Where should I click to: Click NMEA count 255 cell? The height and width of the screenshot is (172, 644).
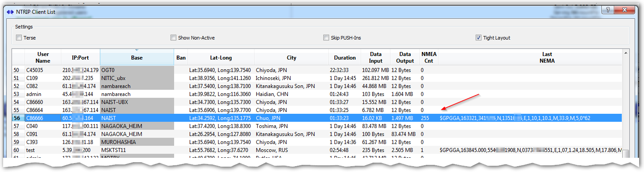(x=429, y=118)
